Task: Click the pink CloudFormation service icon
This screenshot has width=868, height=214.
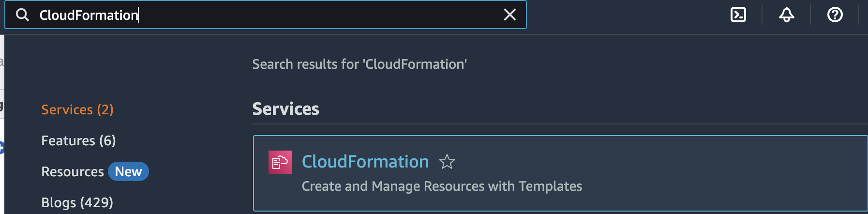Action: click(280, 162)
